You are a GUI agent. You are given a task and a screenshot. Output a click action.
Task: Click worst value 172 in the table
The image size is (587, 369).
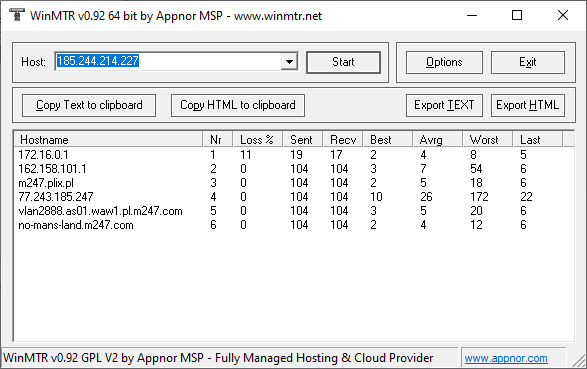tap(480, 197)
